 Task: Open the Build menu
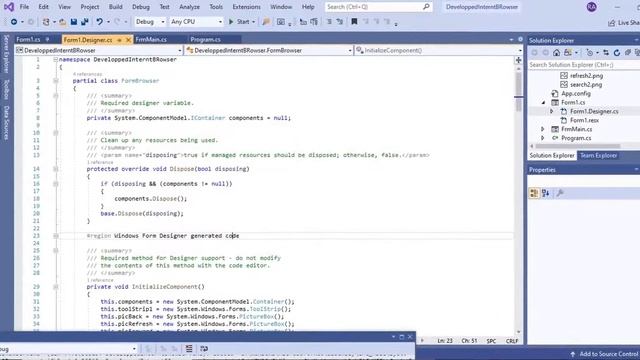[116, 7]
